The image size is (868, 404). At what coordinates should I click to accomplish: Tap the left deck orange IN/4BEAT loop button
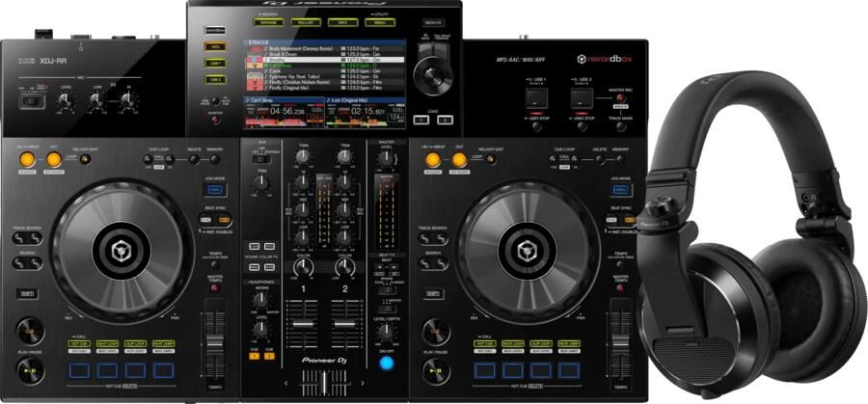click(27, 159)
